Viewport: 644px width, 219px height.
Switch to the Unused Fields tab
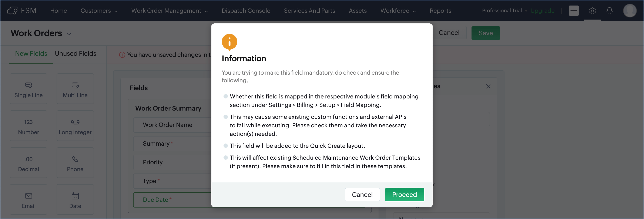[76, 54]
